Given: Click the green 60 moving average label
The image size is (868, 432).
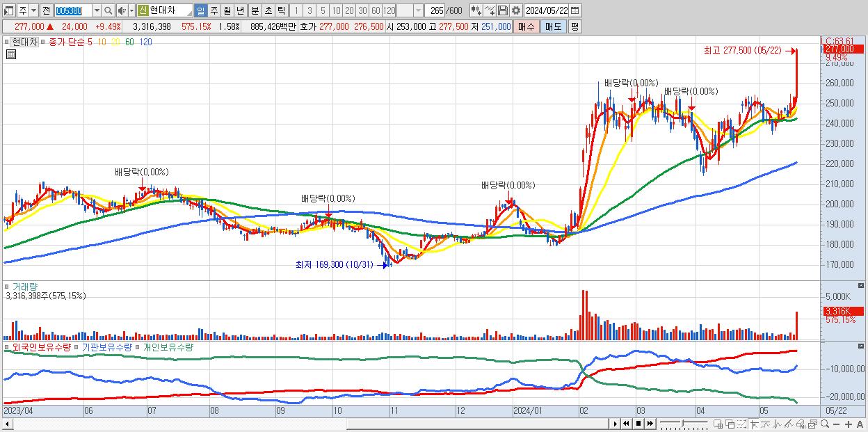Looking at the screenshot, I should point(129,42).
